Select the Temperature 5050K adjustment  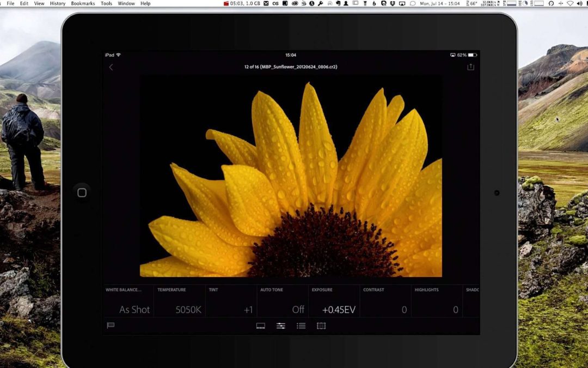(x=180, y=301)
